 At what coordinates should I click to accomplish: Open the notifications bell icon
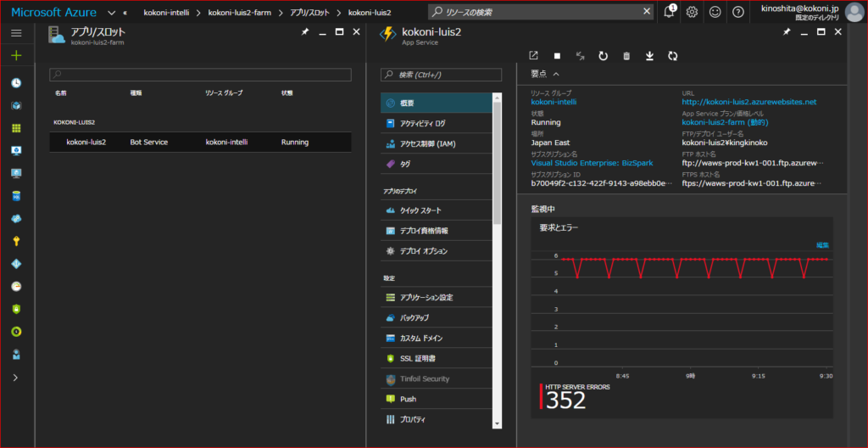pyautogui.click(x=670, y=12)
